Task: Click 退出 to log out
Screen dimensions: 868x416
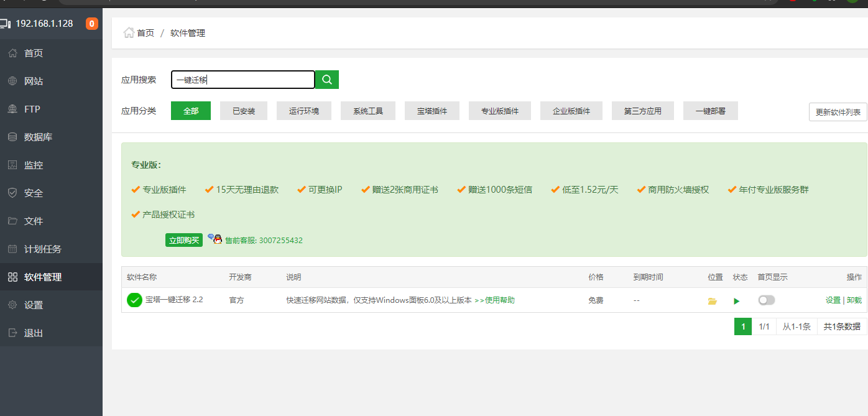Action: tap(51, 333)
